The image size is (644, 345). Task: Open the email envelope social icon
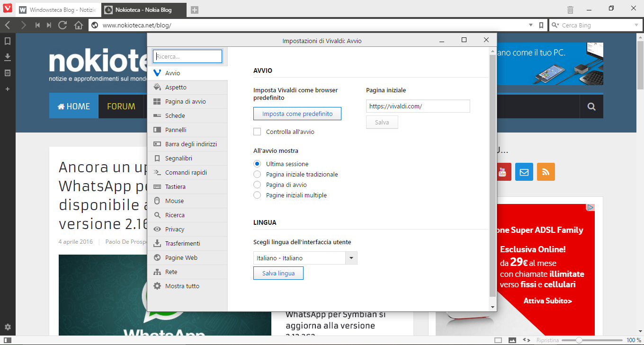[524, 172]
